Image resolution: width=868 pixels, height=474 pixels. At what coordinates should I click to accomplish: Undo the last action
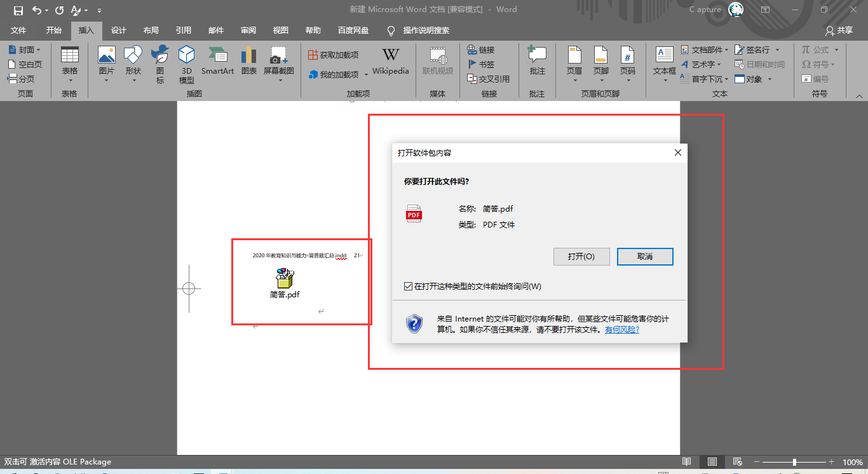point(37,10)
